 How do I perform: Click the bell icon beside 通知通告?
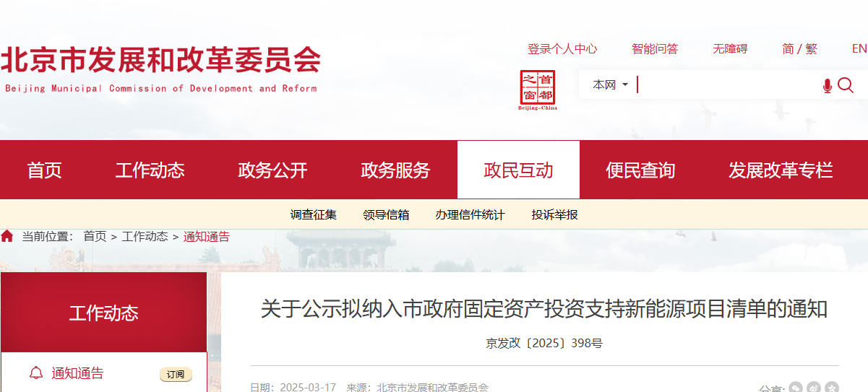coord(35,373)
